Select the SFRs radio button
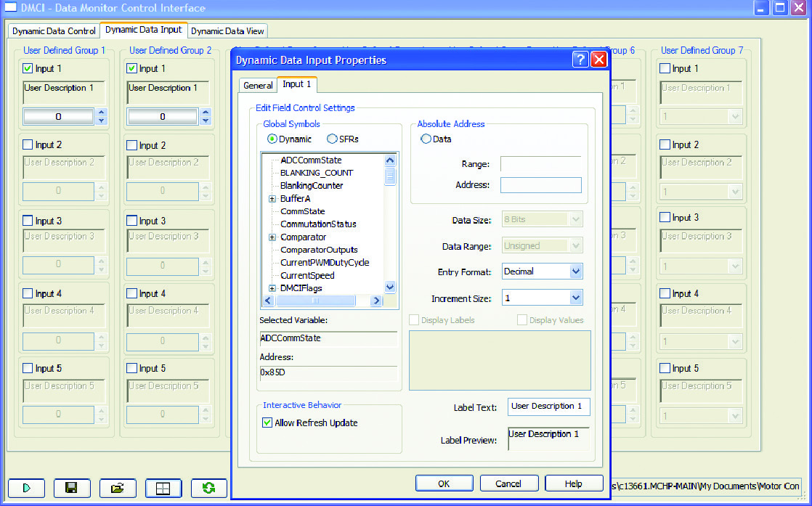This screenshot has width=812, height=506. pos(332,139)
